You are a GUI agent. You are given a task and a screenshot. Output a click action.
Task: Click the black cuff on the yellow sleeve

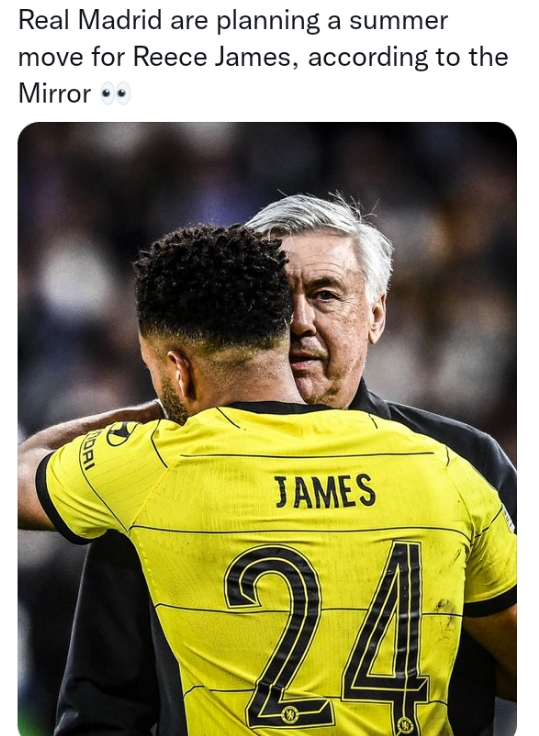click(x=55, y=500)
